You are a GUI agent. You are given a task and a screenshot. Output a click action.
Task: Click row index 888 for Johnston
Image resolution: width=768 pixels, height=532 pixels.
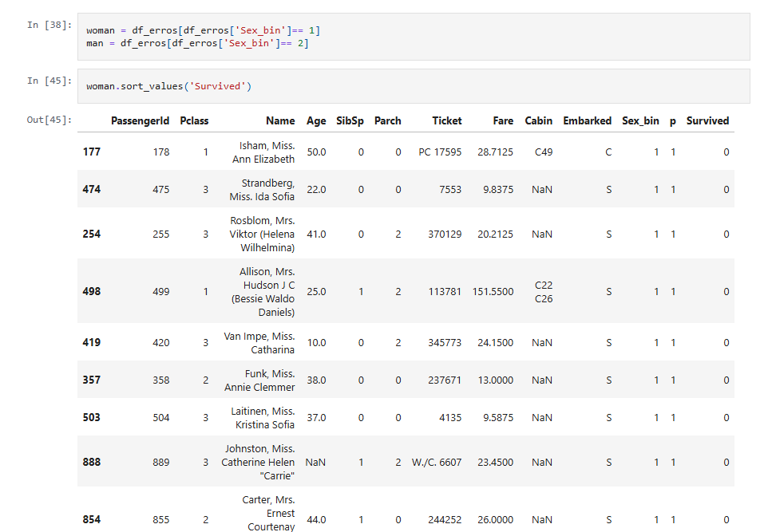[92, 462]
